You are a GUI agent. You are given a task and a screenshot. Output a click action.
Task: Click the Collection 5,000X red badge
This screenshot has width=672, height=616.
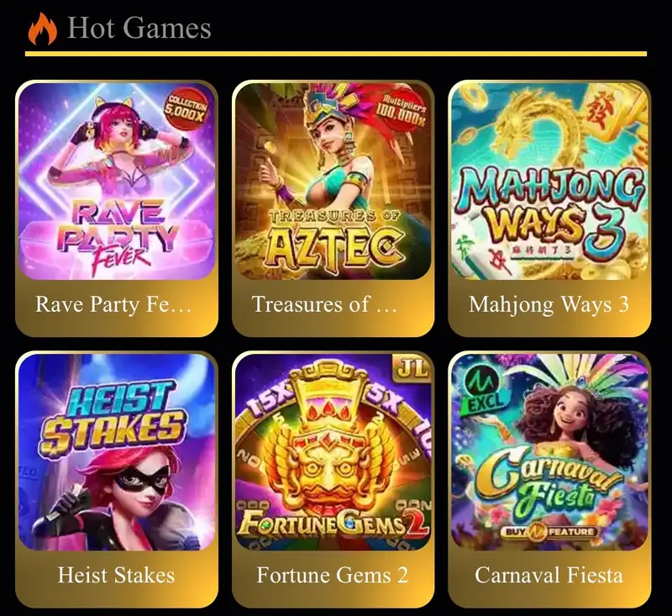[x=186, y=109]
